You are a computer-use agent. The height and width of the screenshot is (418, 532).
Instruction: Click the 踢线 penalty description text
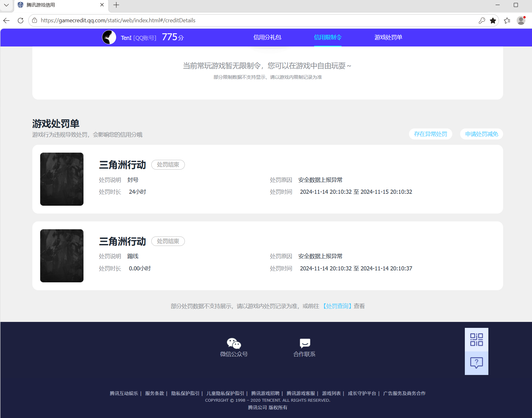tap(133, 256)
